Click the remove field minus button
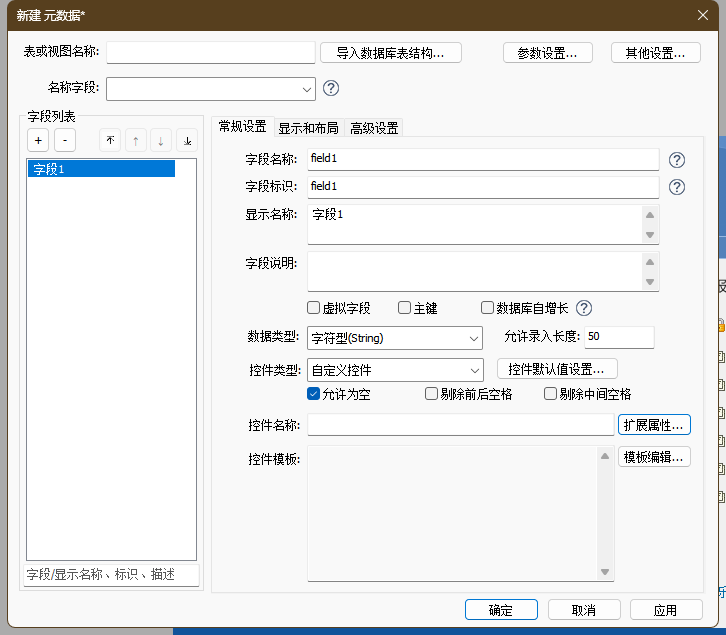 [63, 141]
